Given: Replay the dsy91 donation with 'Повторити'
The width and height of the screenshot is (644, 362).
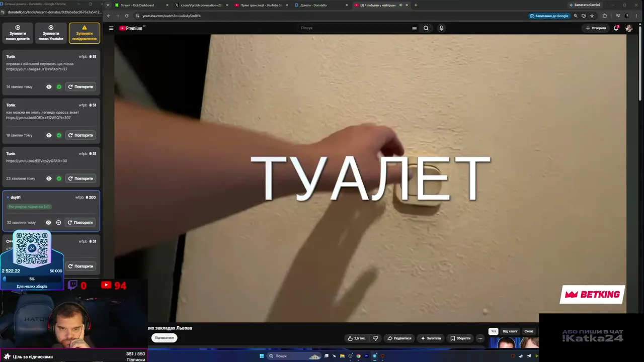Looking at the screenshot, I should (x=80, y=222).
